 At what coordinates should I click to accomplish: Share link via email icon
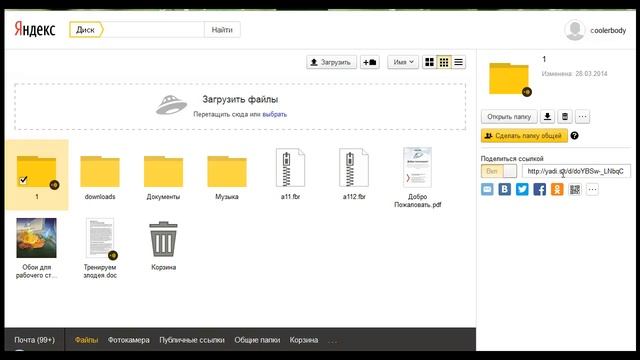pos(487,189)
